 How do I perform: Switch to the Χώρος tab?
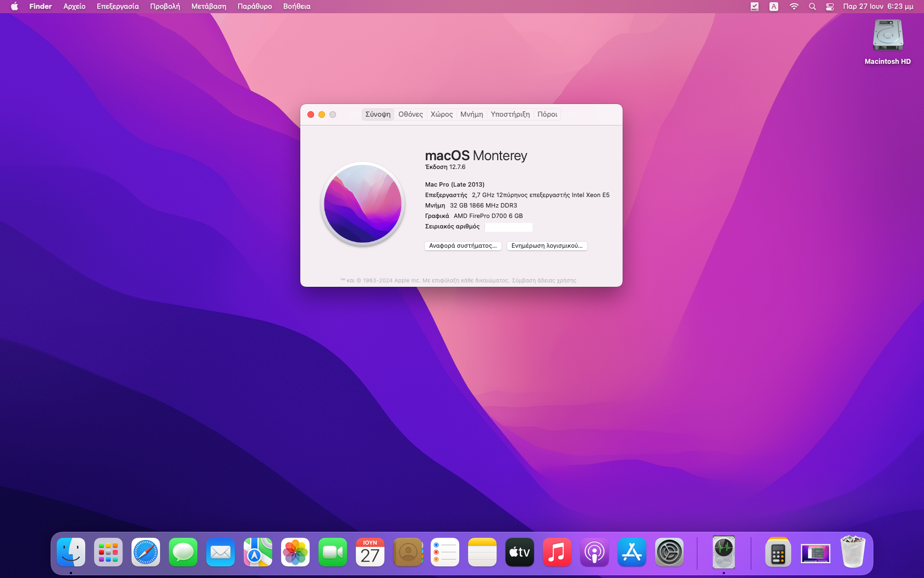[442, 114]
